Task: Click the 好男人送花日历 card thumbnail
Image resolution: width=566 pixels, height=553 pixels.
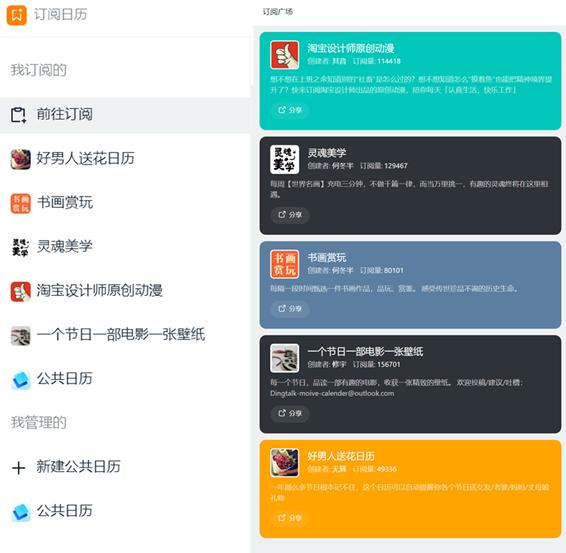Action: point(284,463)
